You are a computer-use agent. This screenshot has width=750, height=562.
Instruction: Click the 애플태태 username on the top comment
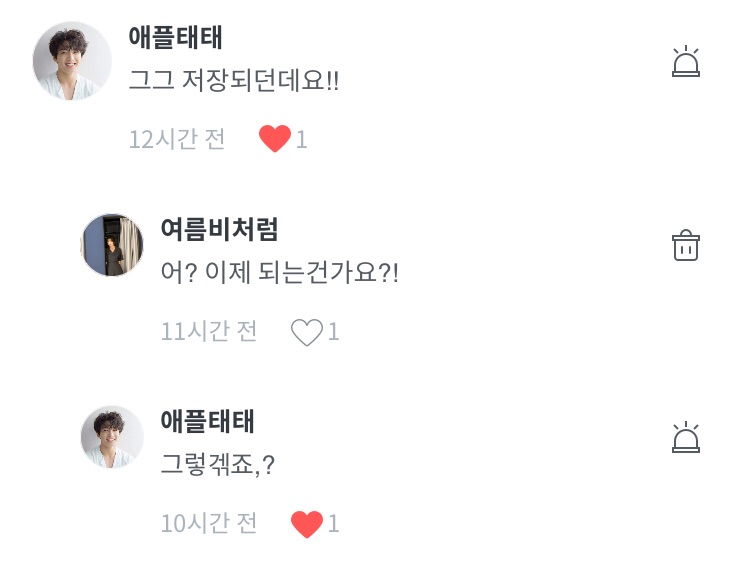pos(175,37)
